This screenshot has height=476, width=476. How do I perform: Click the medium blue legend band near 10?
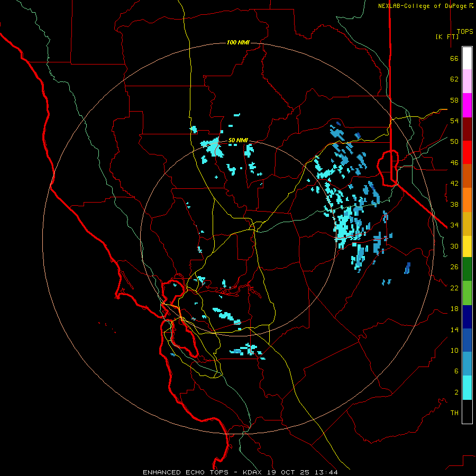(x=467, y=340)
